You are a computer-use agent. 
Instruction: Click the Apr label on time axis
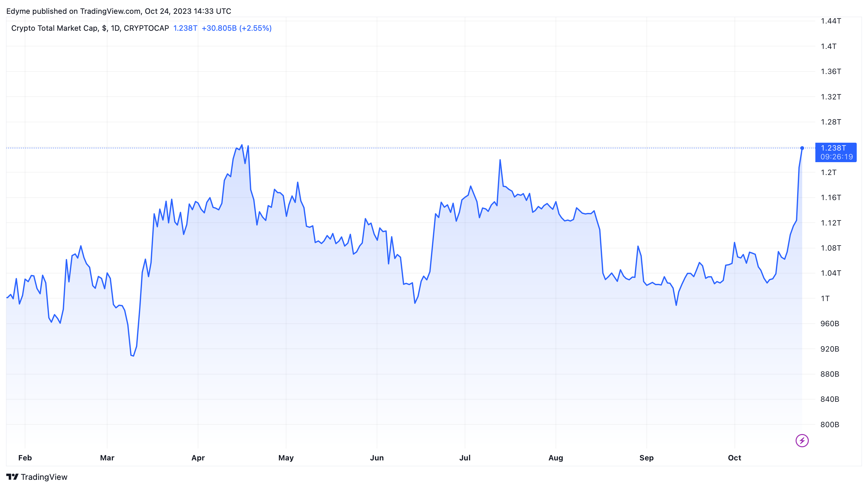click(198, 458)
